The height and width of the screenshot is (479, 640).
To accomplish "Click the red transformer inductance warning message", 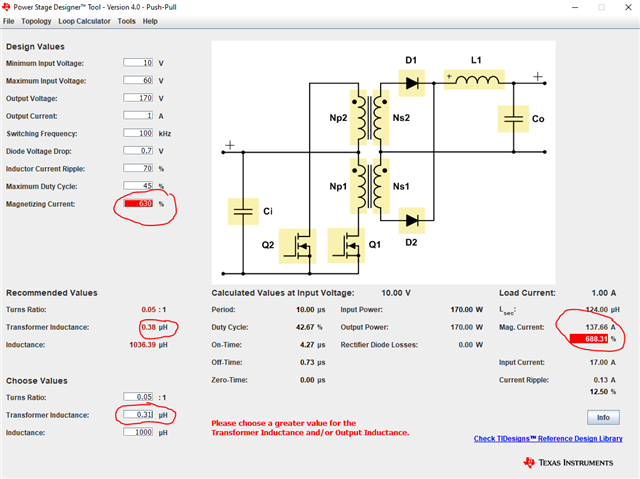I will (x=310, y=428).
